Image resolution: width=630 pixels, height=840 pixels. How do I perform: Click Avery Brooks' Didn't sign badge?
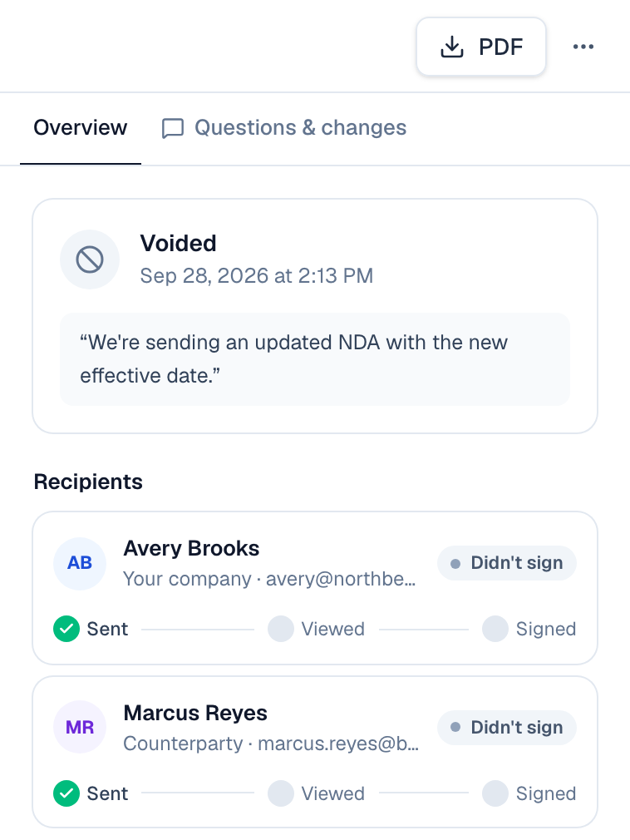click(x=507, y=563)
